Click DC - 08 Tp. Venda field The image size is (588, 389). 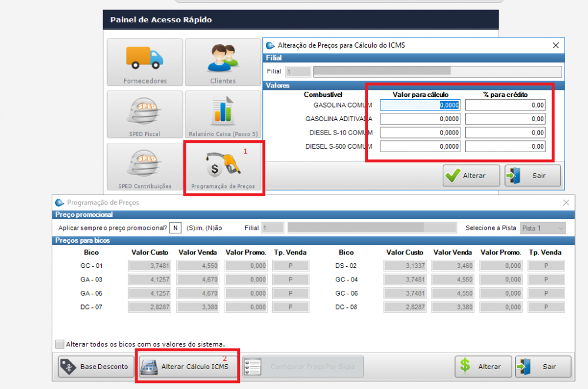point(546,307)
